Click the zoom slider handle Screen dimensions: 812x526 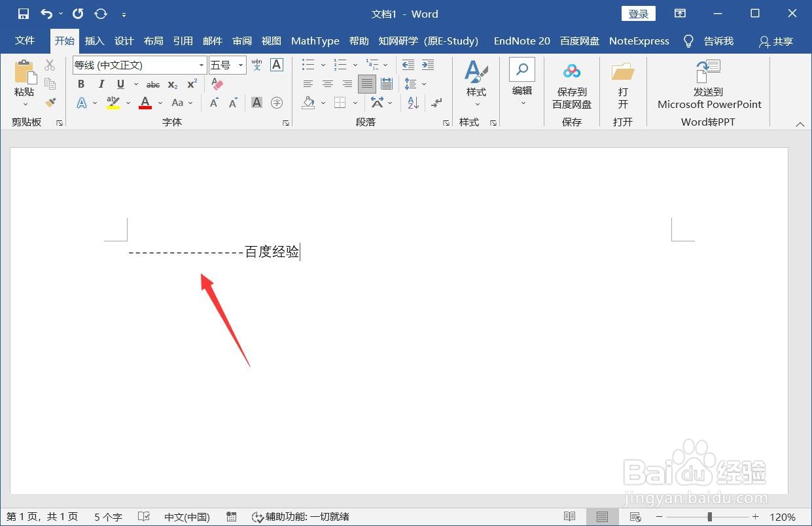pos(709,517)
